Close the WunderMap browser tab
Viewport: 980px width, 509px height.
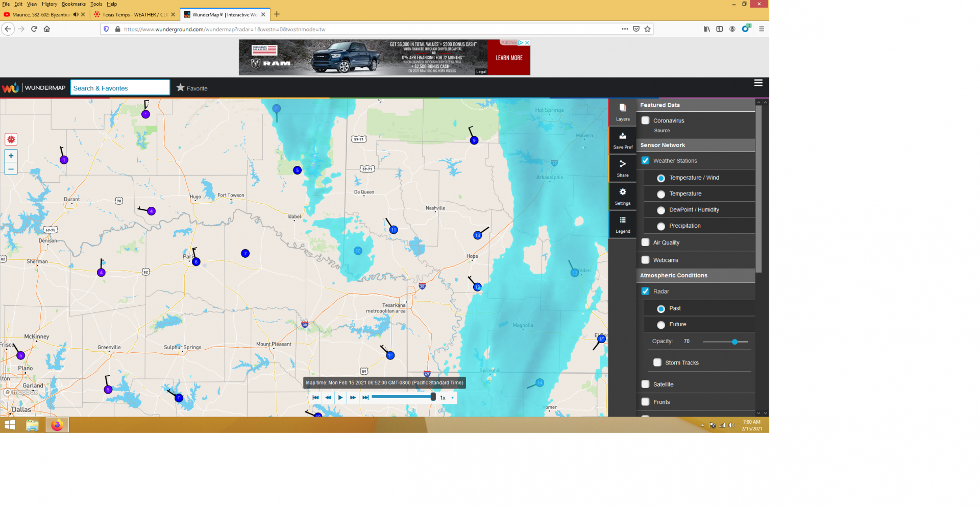pyautogui.click(x=263, y=14)
